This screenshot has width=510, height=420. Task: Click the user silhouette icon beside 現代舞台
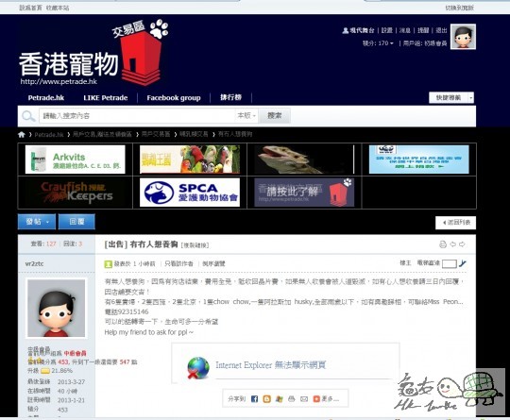345,30
